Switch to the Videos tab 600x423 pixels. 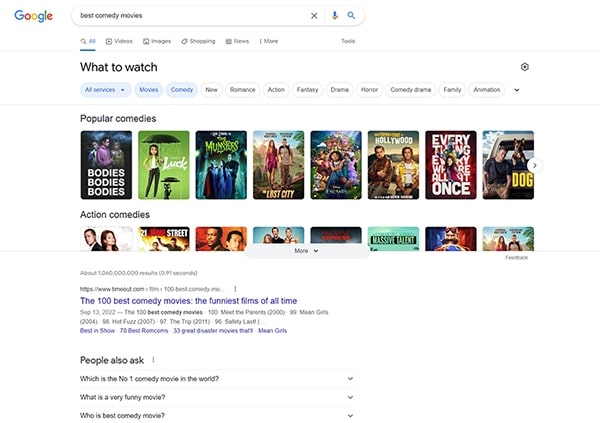[x=119, y=41]
